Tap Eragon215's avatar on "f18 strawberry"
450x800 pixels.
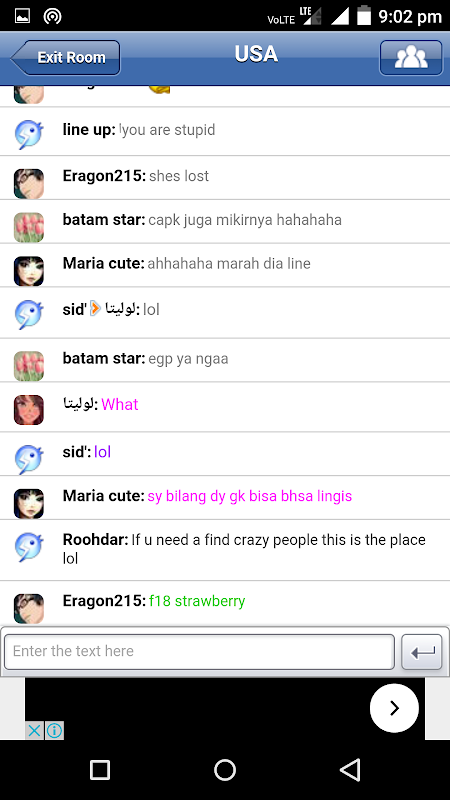click(x=29, y=609)
